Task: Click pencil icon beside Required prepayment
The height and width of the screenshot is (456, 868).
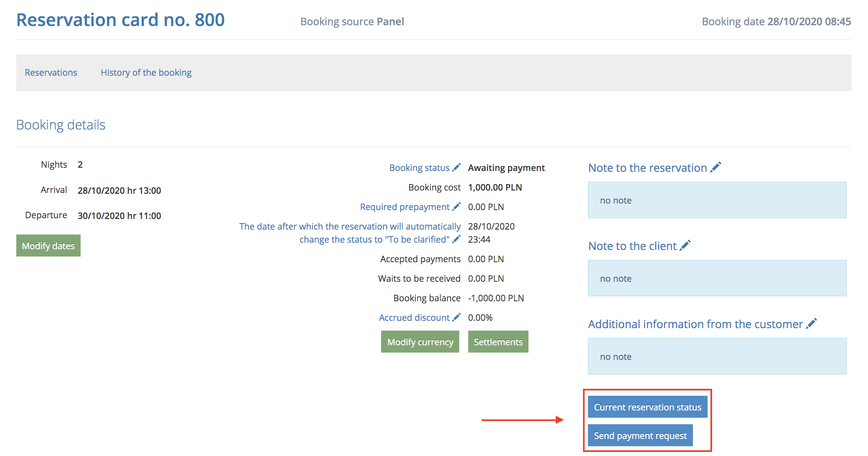Action: point(456,206)
